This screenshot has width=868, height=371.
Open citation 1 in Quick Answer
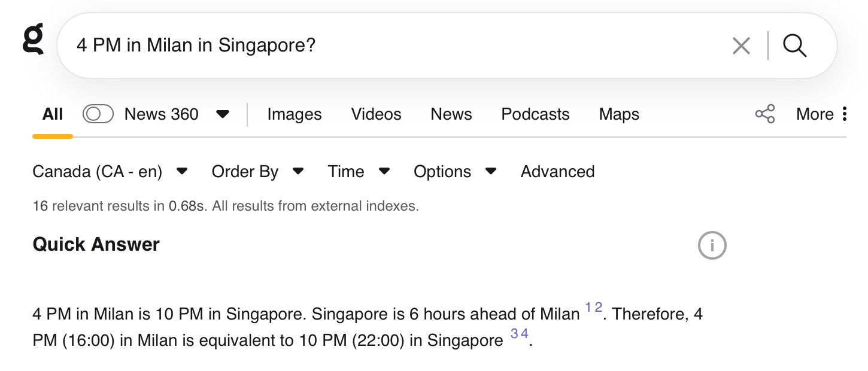588,308
